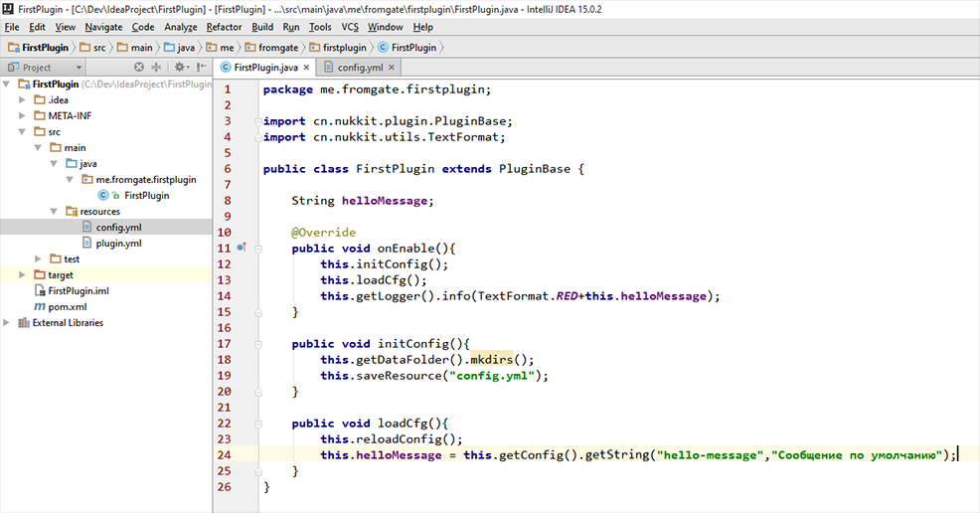The width and height of the screenshot is (980, 513).
Task: Open the File menu
Action: tap(12, 27)
